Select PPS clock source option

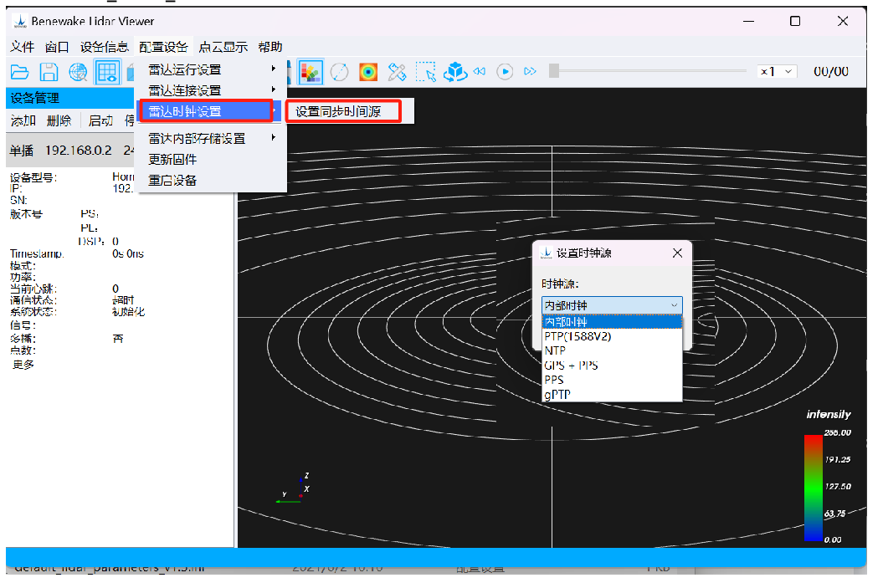(612, 380)
